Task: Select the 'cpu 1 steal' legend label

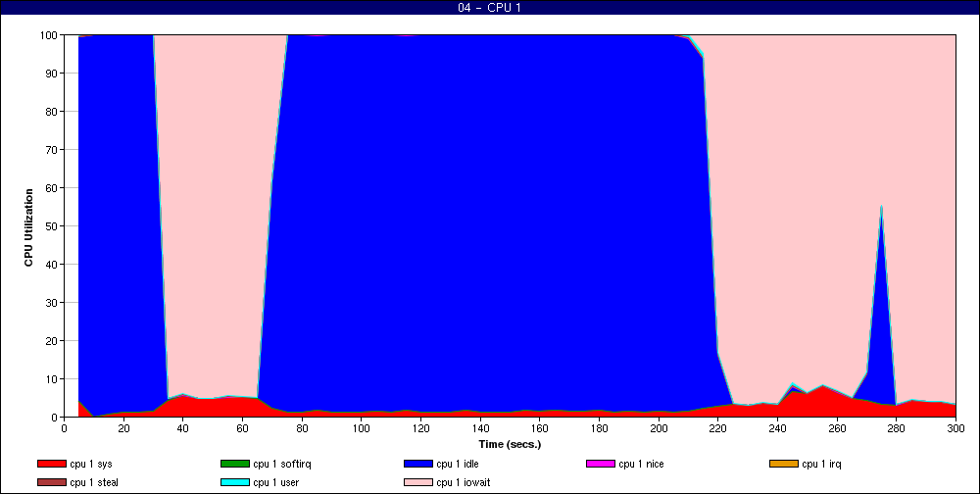Action: pos(94,483)
